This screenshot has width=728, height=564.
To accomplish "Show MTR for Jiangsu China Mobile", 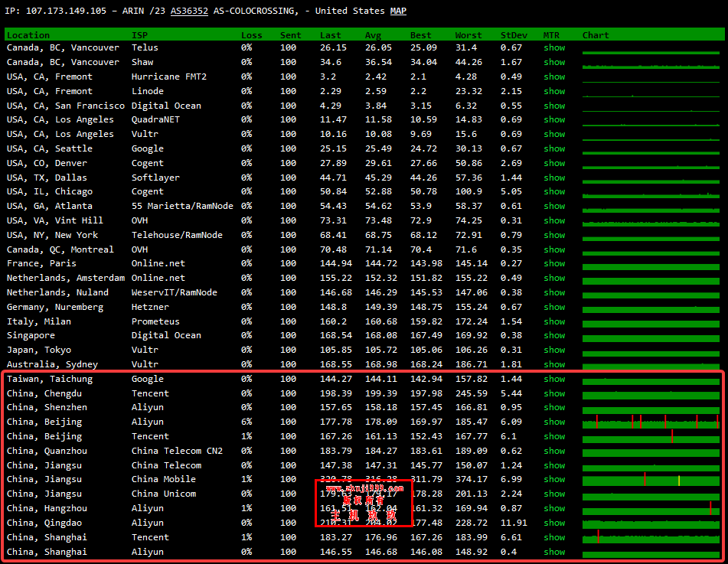I will (x=554, y=480).
